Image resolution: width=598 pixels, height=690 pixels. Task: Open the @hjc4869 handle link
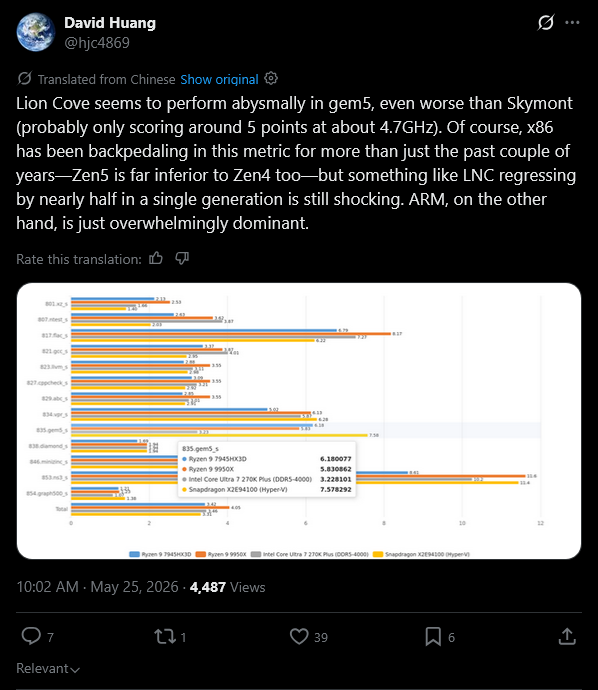[97, 43]
